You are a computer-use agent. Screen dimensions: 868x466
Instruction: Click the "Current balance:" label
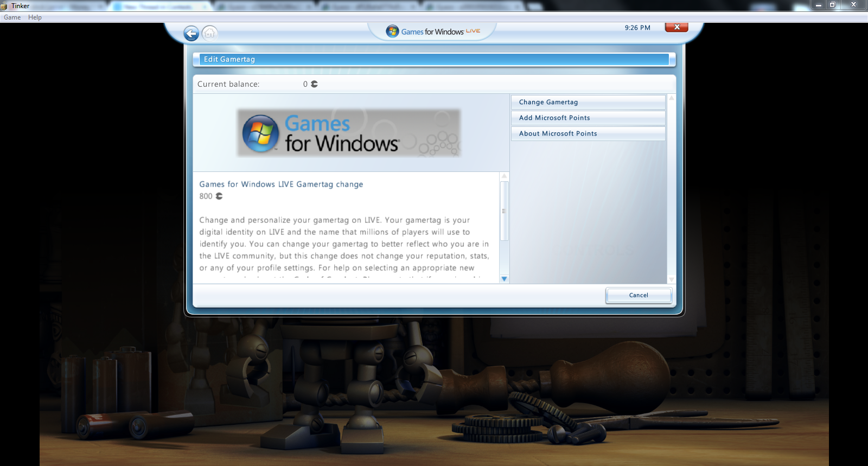228,84
